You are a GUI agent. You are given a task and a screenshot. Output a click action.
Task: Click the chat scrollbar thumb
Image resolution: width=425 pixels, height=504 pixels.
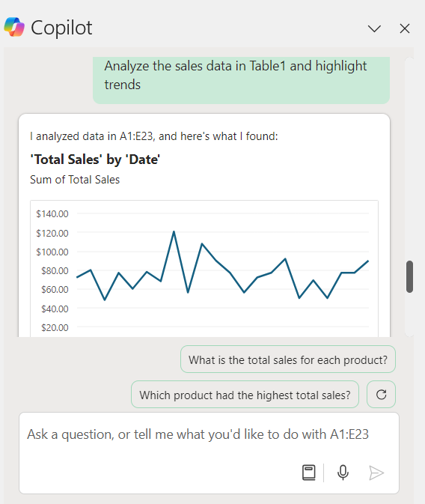coord(409,276)
